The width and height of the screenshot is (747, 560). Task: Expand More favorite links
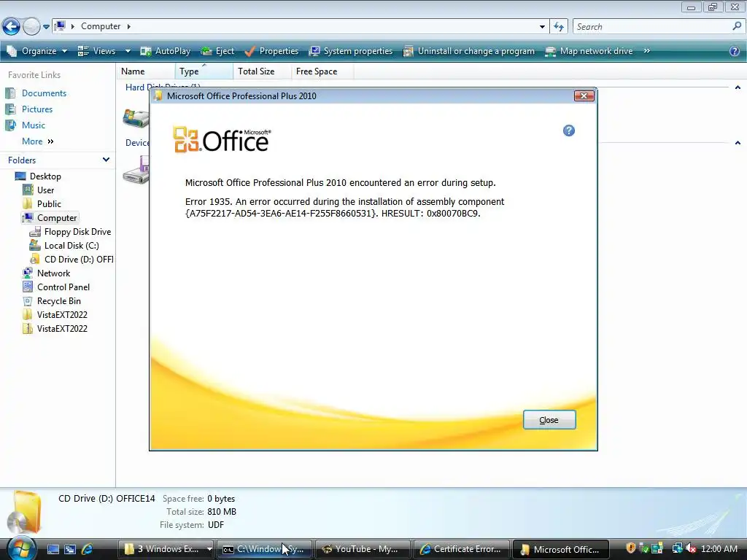pyautogui.click(x=38, y=141)
